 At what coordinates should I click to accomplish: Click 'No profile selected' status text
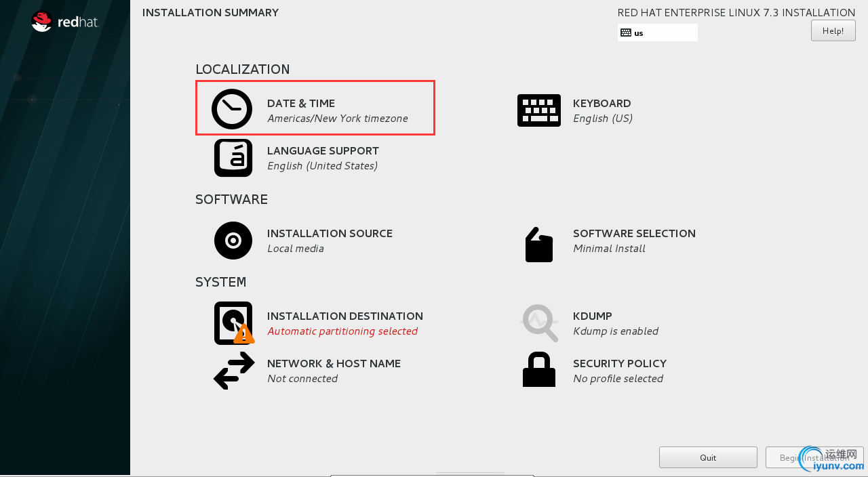click(618, 379)
